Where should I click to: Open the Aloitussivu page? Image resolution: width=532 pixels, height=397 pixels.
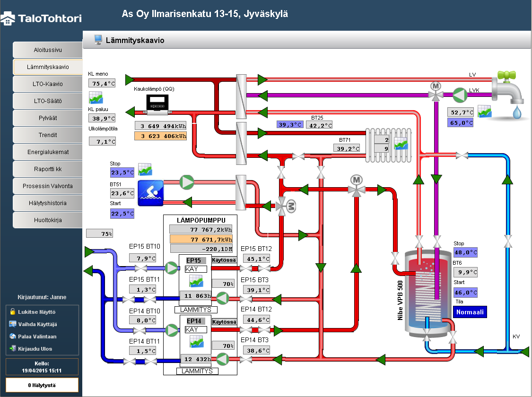pos(47,50)
